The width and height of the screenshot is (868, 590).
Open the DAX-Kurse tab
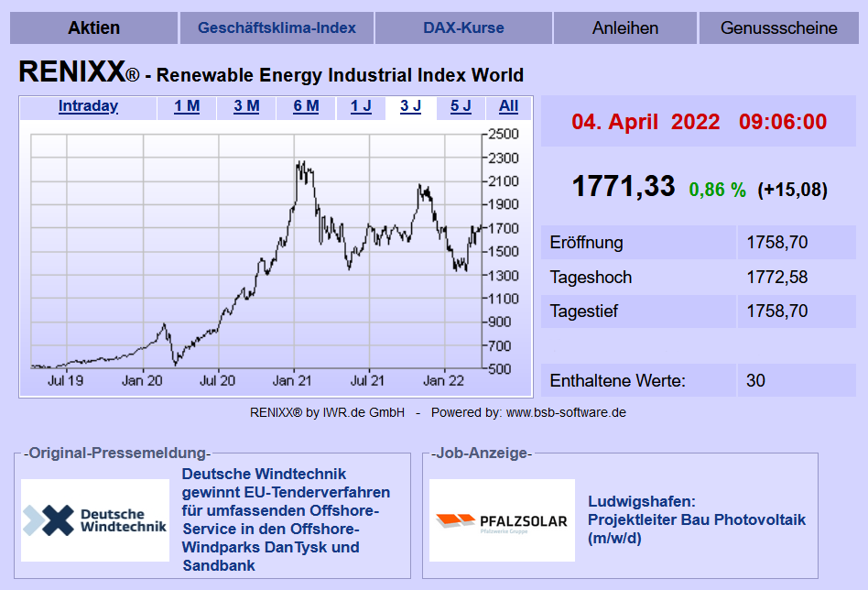[x=463, y=27]
